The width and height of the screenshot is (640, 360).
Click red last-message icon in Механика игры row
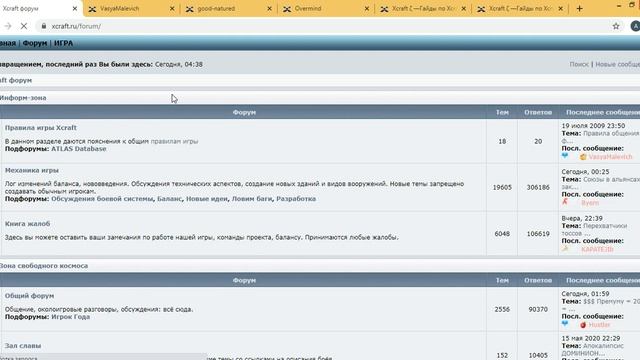coord(565,202)
